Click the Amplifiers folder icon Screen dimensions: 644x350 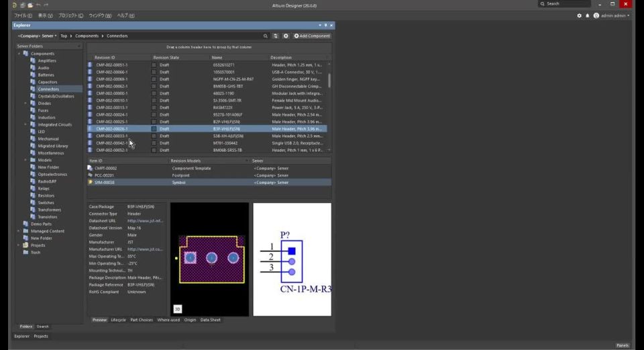tap(33, 60)
